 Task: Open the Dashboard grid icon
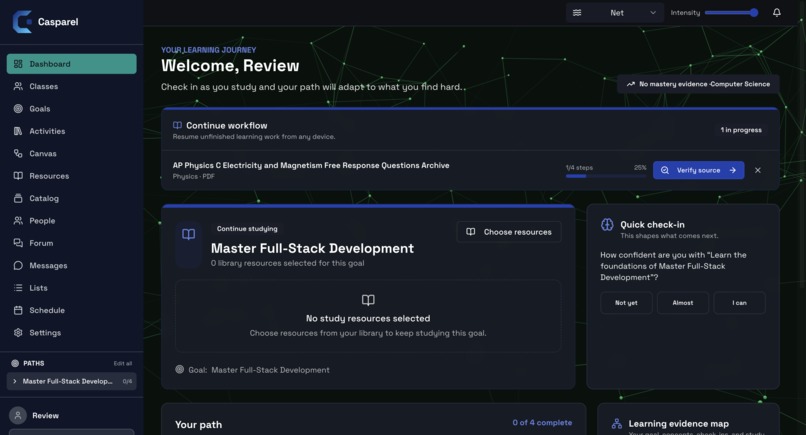coord(18,64)
